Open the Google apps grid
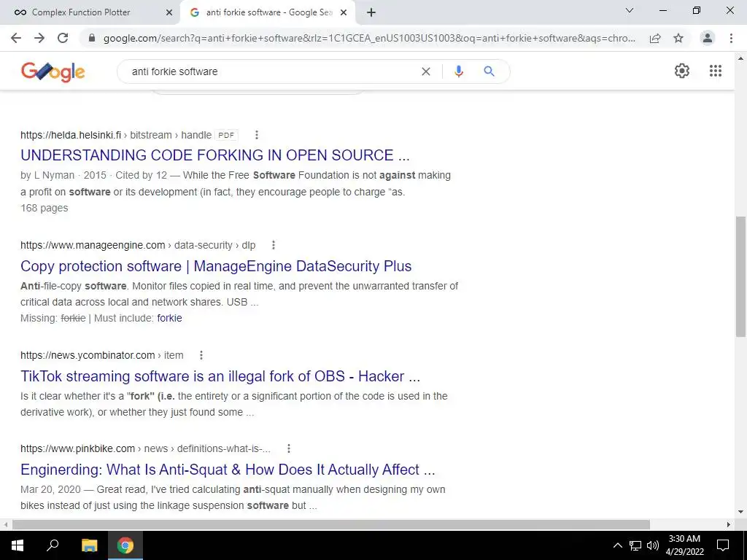The width and height of the screenshot is (747, 560). (x=716, y=71)
